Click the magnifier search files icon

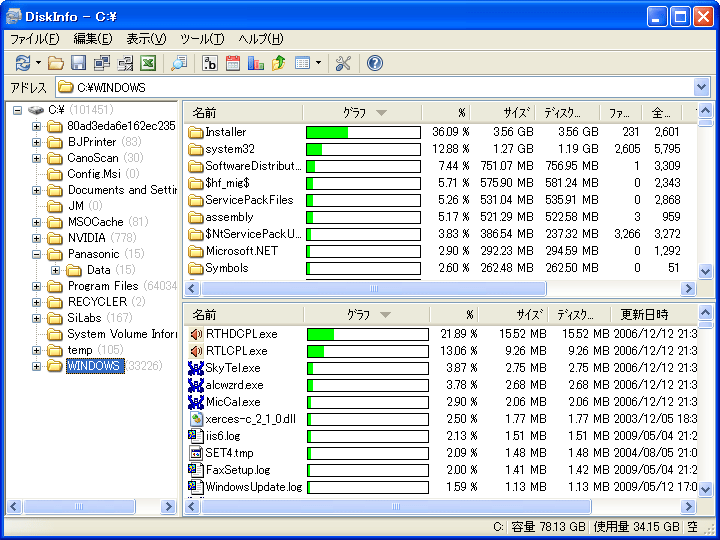179,63
